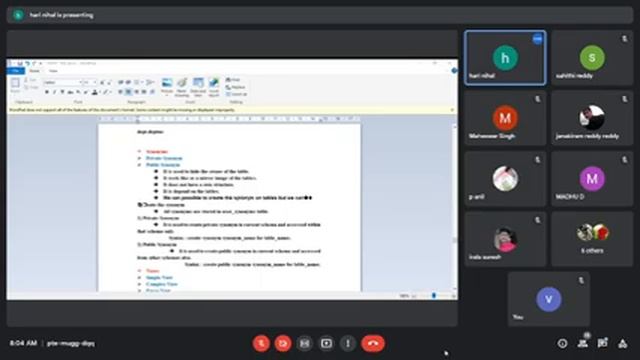
Task: Click the Shrink font button
Action: point(109,82)
